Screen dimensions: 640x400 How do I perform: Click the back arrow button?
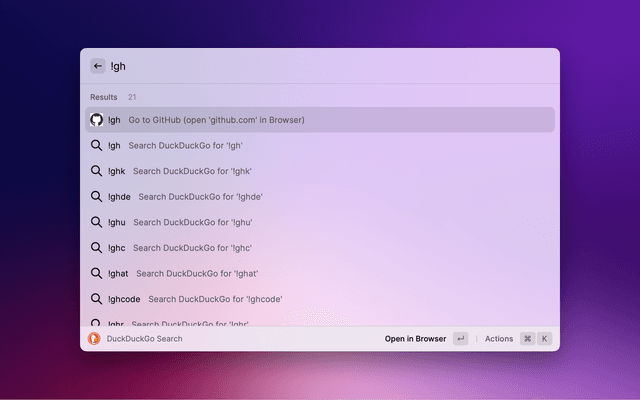97,66
